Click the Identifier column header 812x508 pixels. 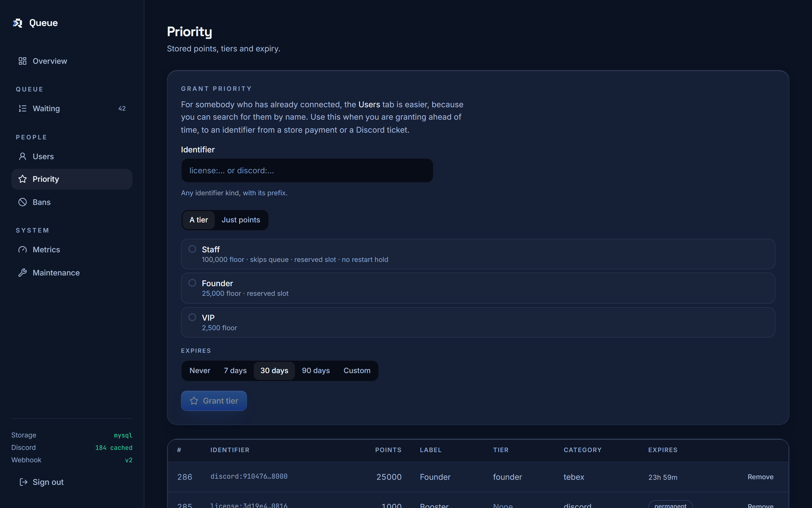[x=230, y=450]
